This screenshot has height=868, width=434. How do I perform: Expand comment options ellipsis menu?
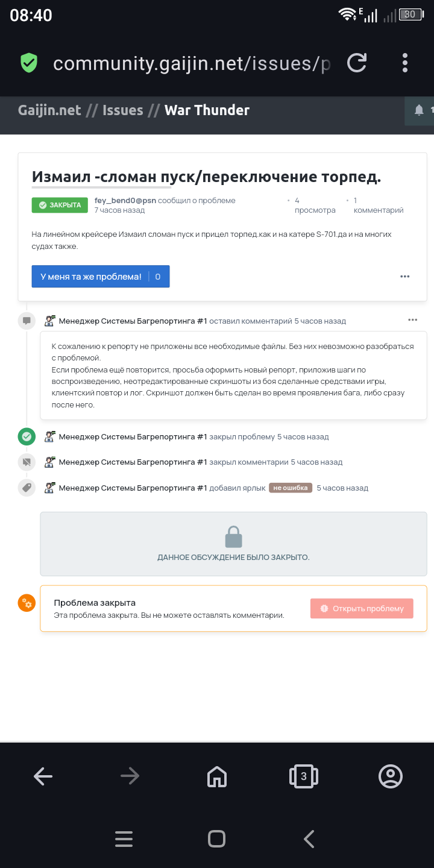click(413, 320)
